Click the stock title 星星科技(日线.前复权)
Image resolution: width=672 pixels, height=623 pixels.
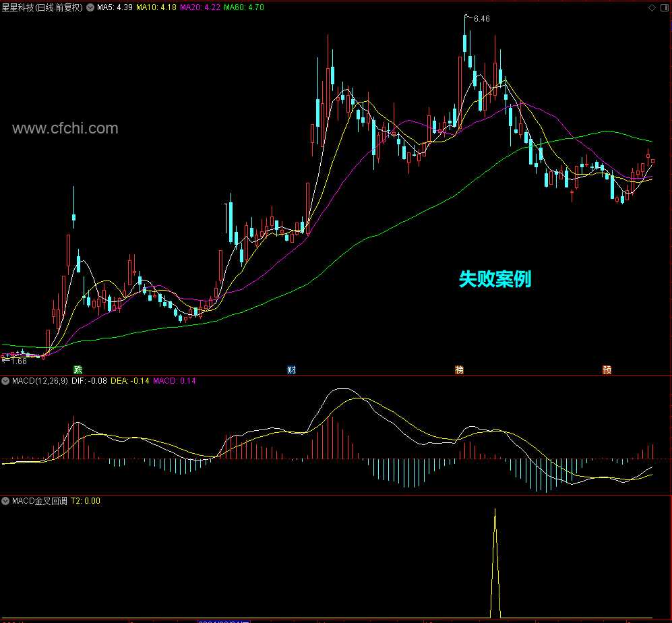42,7
